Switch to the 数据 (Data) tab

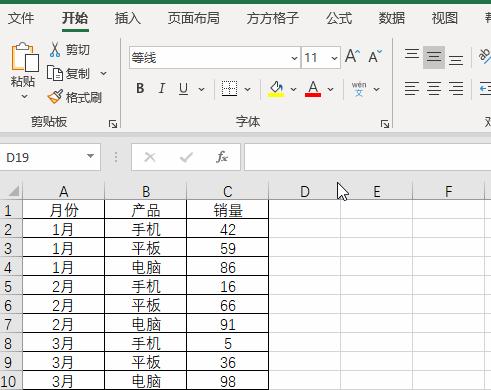point(392,18)
